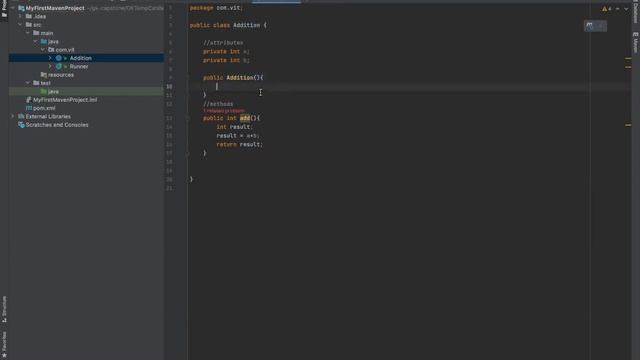This screenshot has width=640, height=360.
Task: Click the External Libraries icon
Action: pyautogui.click(x=21, y=116)
